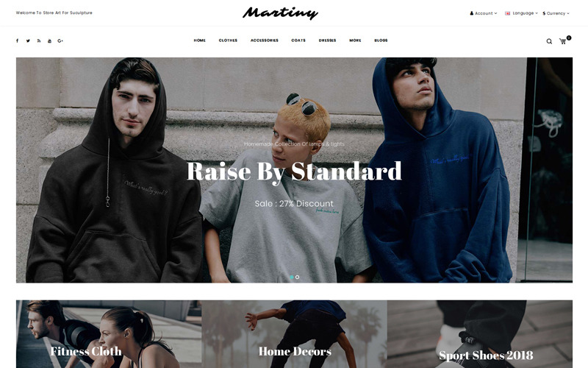Viewport: 588px width, 368px height.
Task: Click the Martiny logo
Action: 280,13
